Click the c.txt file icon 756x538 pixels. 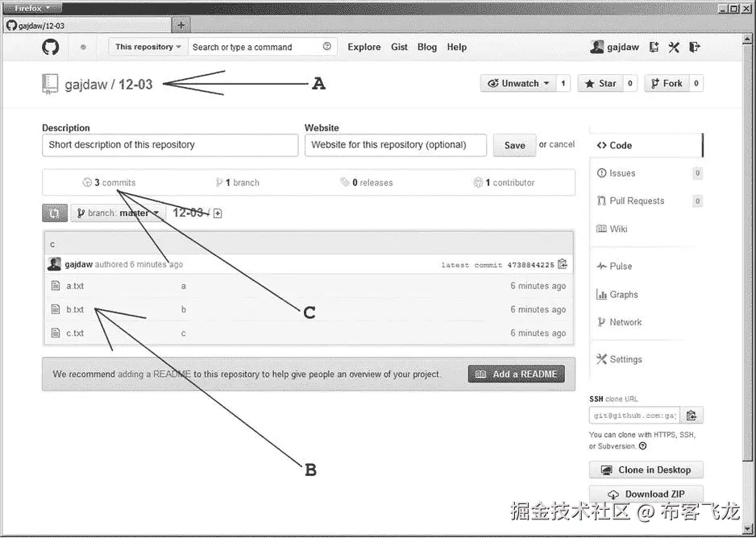[56, 333]
